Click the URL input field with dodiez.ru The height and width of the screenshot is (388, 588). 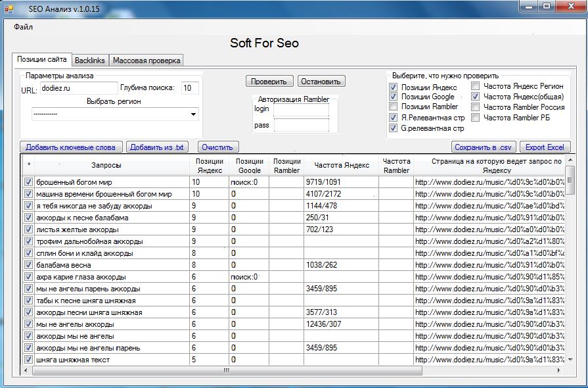(79, 88)
